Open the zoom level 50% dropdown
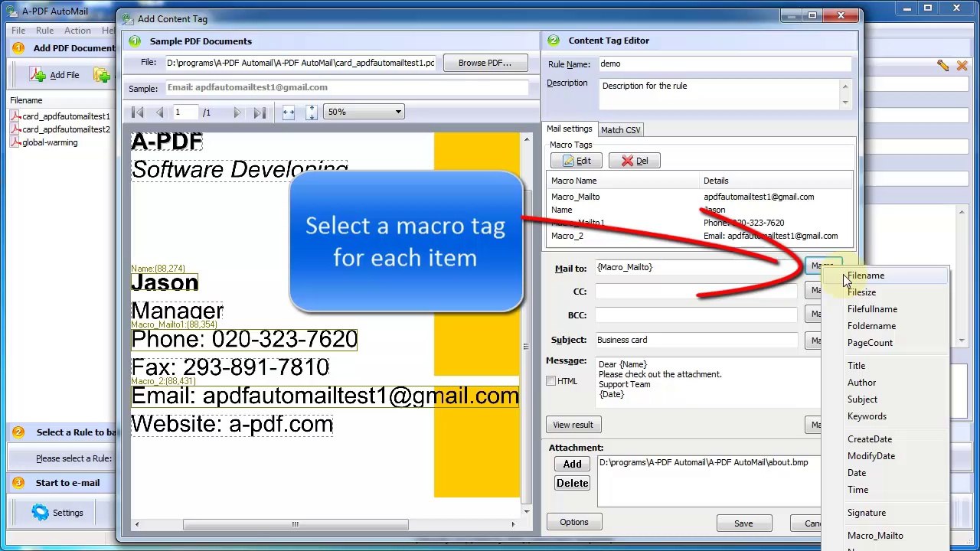Image resolution: width=980 pixels, height=551 pixels. (364, 112)
